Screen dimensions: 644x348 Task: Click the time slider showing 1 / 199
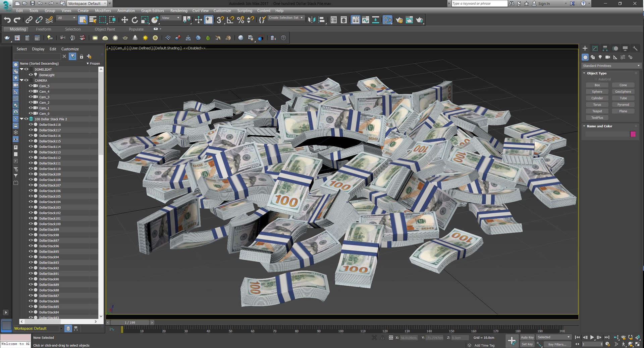click(130, 323)
